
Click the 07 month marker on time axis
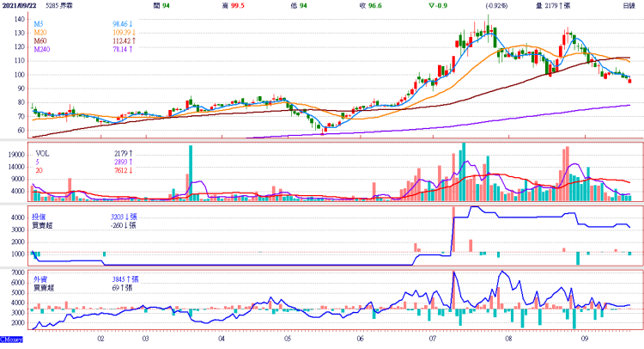click(x=434, y=339)
